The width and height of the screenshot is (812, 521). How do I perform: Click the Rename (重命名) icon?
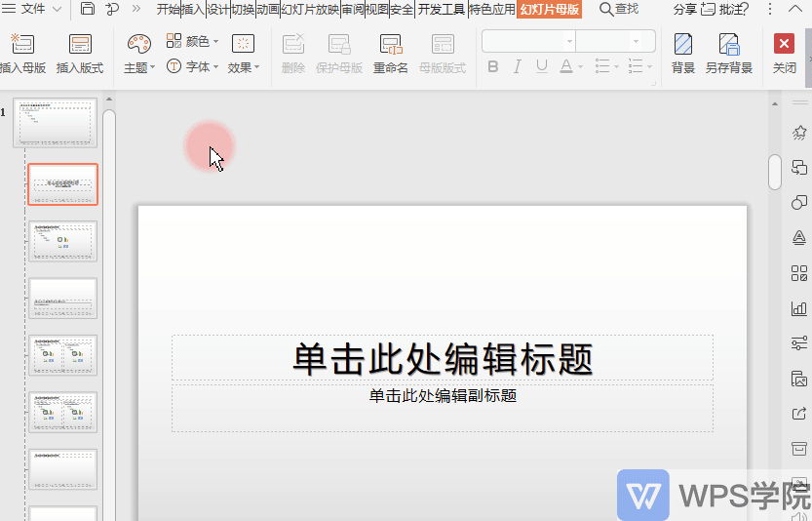[x=390, y=45]
